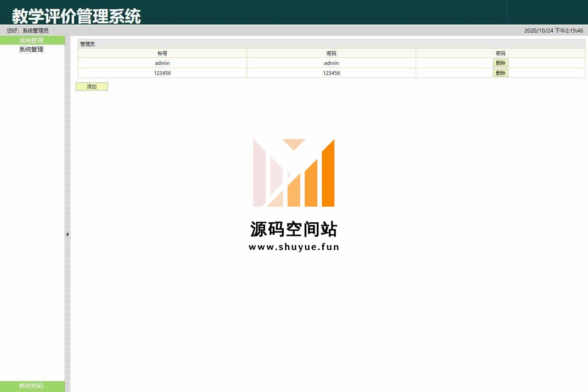Delete the admin account row

point(500,63)
